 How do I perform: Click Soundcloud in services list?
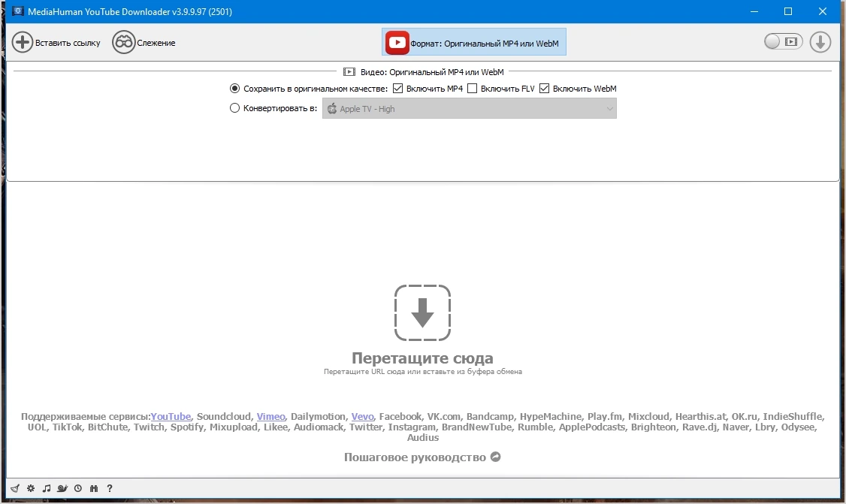[224, 417]
